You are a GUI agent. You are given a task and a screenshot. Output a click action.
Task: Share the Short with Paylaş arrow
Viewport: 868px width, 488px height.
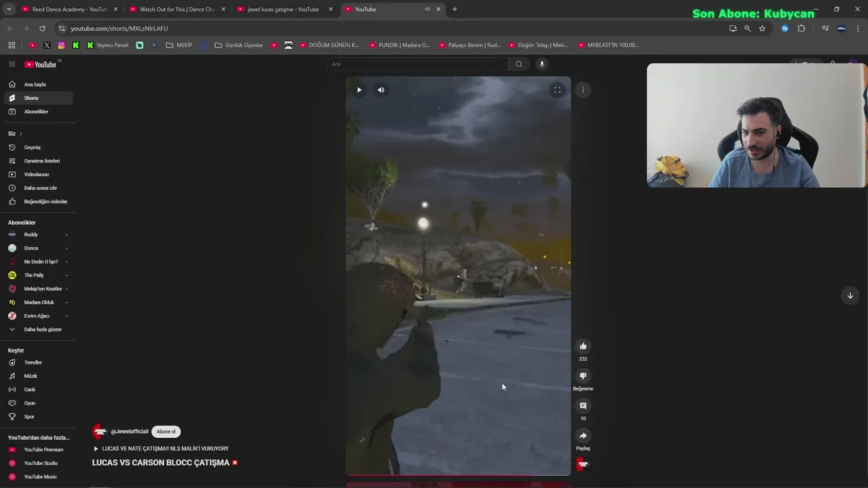[583, 436]
